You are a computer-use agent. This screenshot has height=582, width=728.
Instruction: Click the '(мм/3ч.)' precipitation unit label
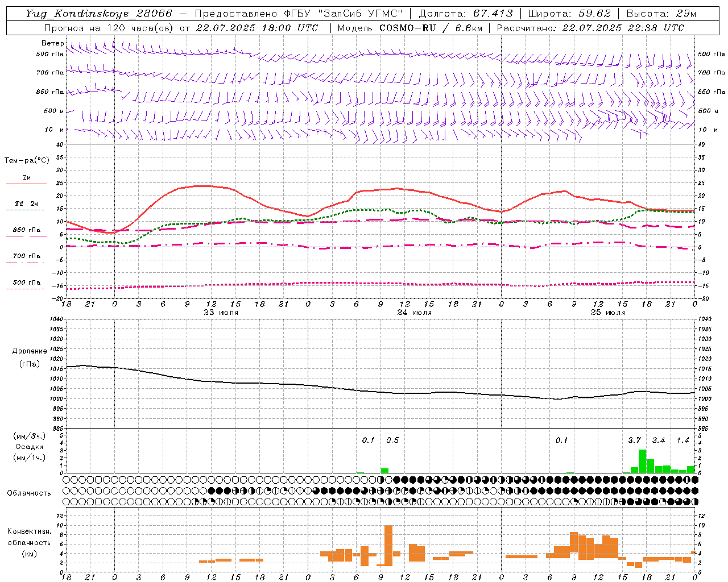pyautogui.click(x=30, y=436)
